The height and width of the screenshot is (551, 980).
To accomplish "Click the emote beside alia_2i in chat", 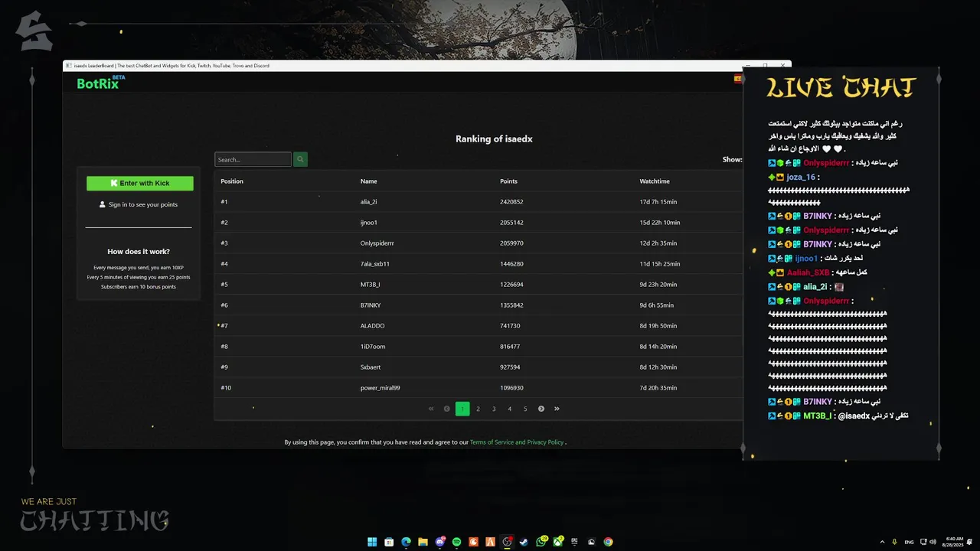I will pyautogui.click(x=839, y=287).
